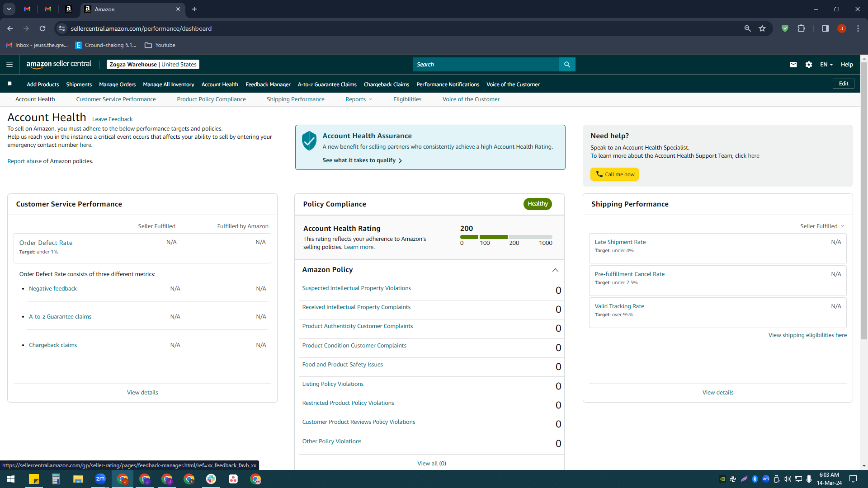Open the Chargeback claims metric link
The height and width of the screenshot is (488, 868).
(53, 345)
